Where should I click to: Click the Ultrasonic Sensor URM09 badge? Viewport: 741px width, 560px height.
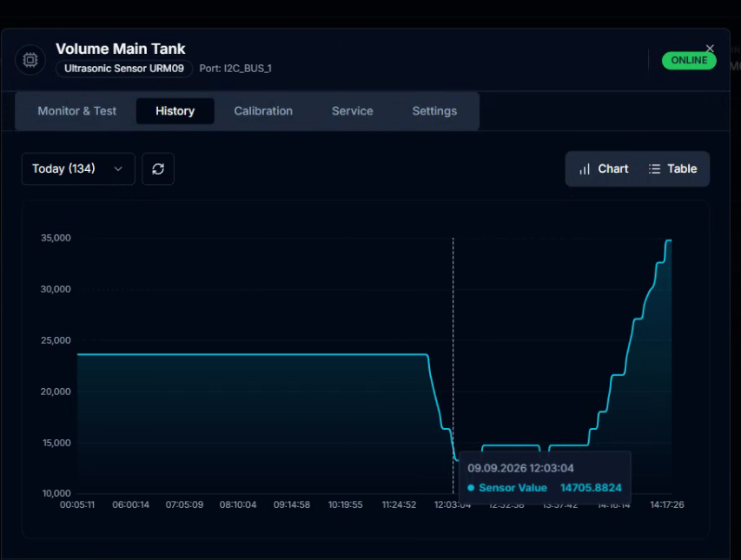point(124,69)
